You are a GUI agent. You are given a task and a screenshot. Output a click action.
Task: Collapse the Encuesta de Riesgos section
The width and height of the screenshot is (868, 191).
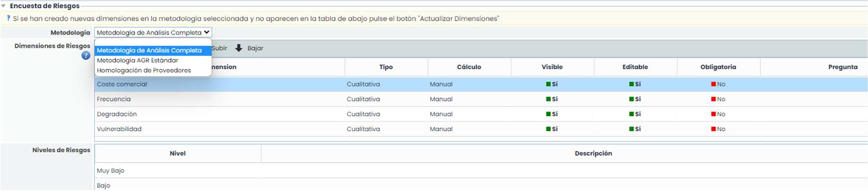tap(4, 6)
